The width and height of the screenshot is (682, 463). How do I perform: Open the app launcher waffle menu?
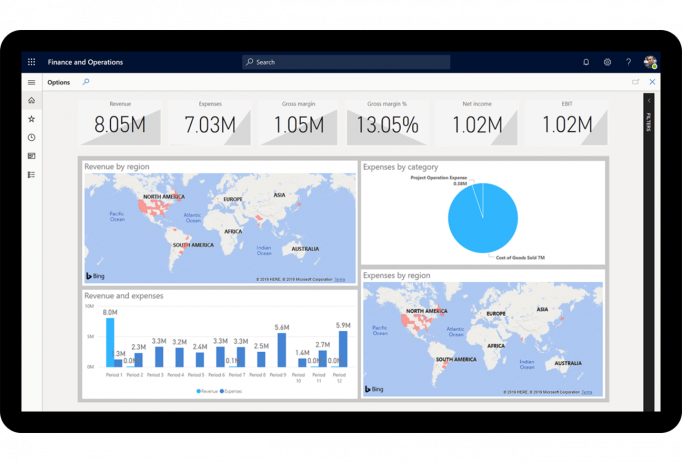[31, 62]
